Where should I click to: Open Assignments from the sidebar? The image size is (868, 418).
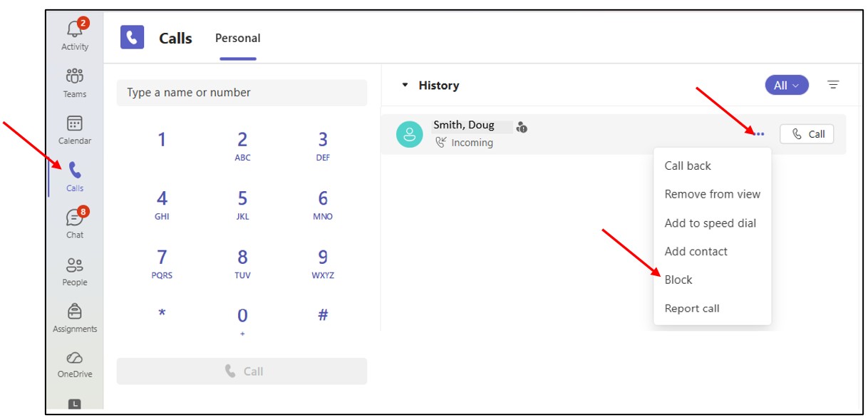pyautogui.click(x=75, y=318)
